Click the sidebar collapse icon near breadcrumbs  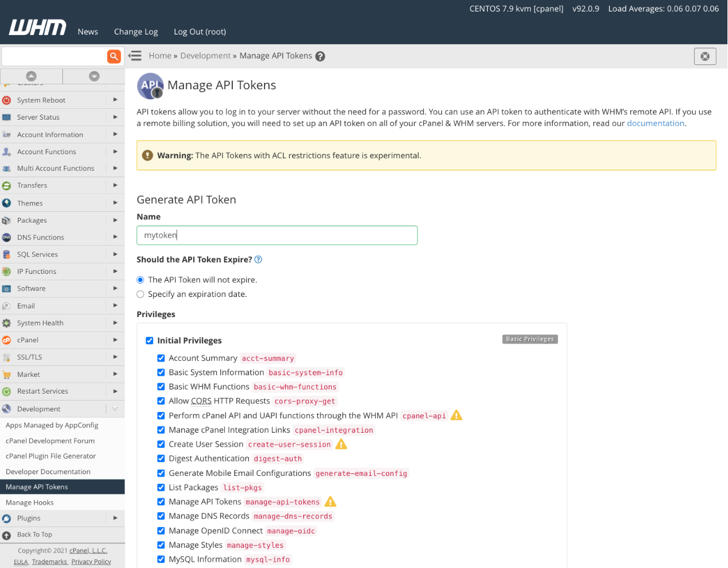tap(135, 55)
